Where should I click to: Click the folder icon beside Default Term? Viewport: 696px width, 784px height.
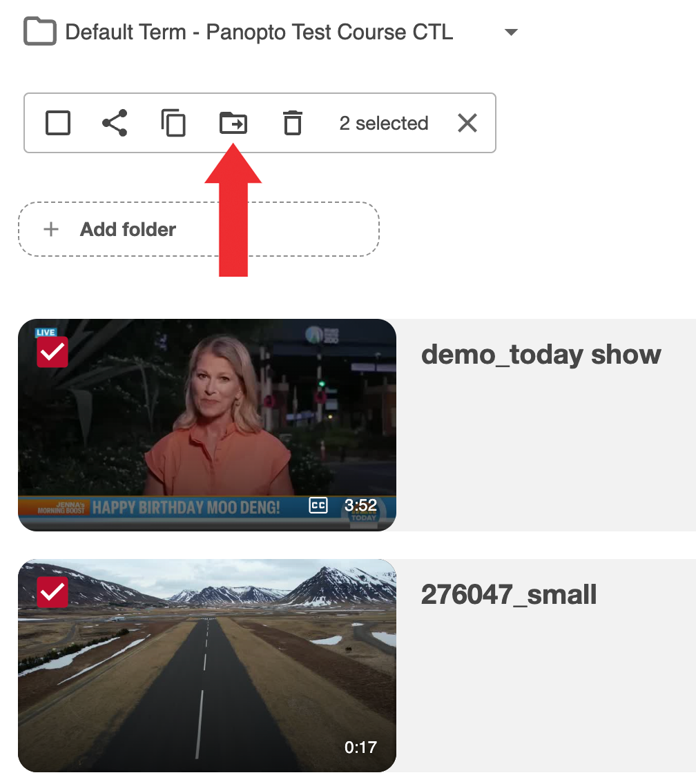[39, 32]
